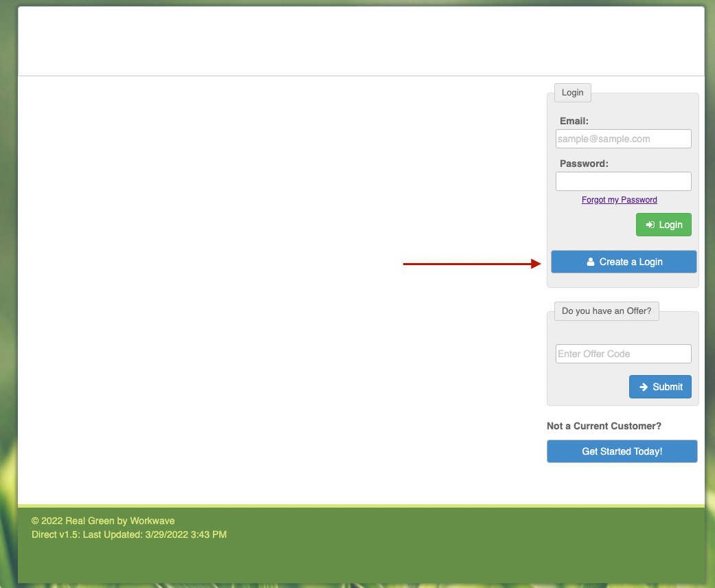Click the 'Email:' label
Viewport: 715px width, 588px height.
(574, 121)
